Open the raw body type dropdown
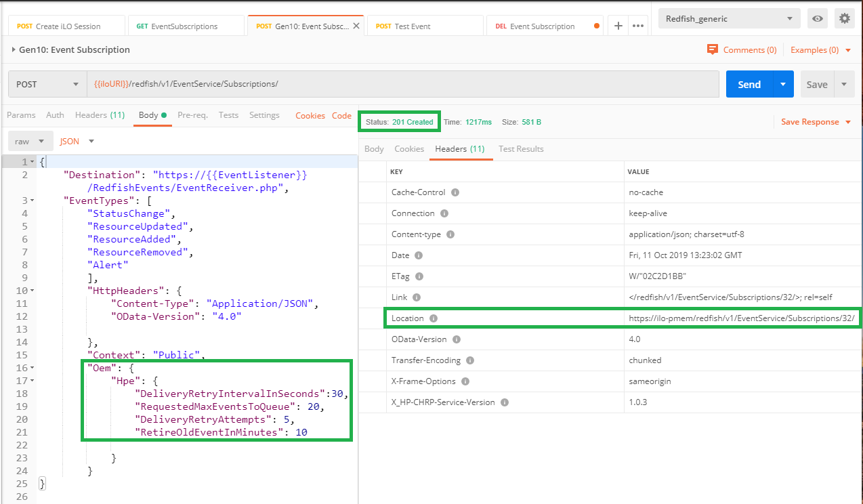Viewport: 863px width, 504px height. click(x=30, y=142)
